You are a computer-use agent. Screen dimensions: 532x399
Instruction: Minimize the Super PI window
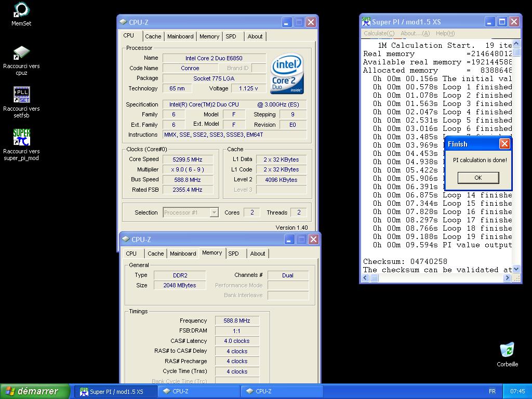click(489, 22)
